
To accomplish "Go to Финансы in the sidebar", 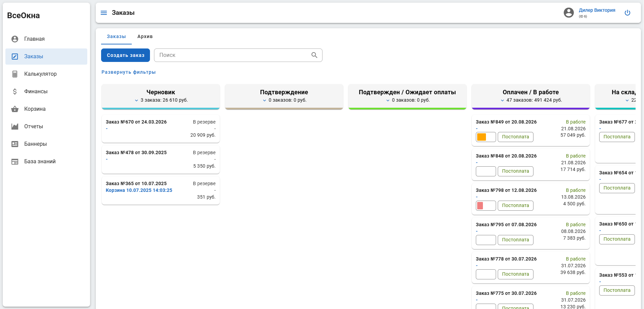I will point(46,92).
